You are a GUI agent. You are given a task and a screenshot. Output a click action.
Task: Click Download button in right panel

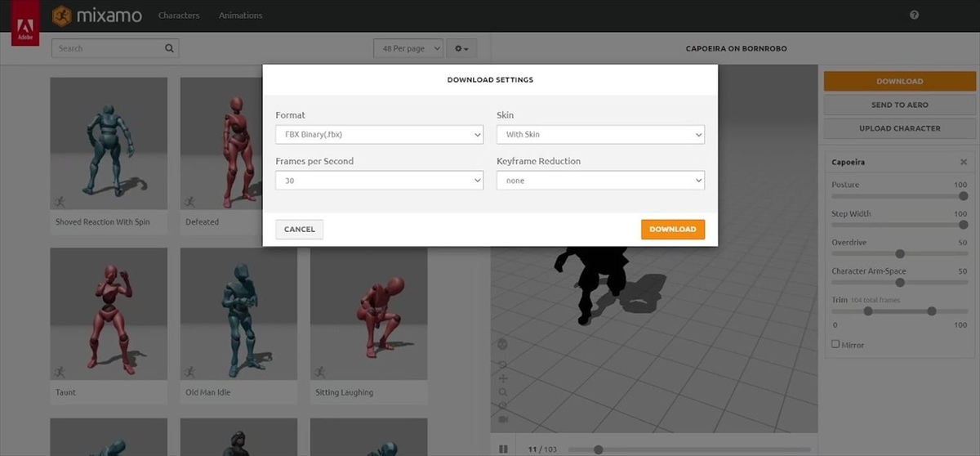[x=900, y=81]
